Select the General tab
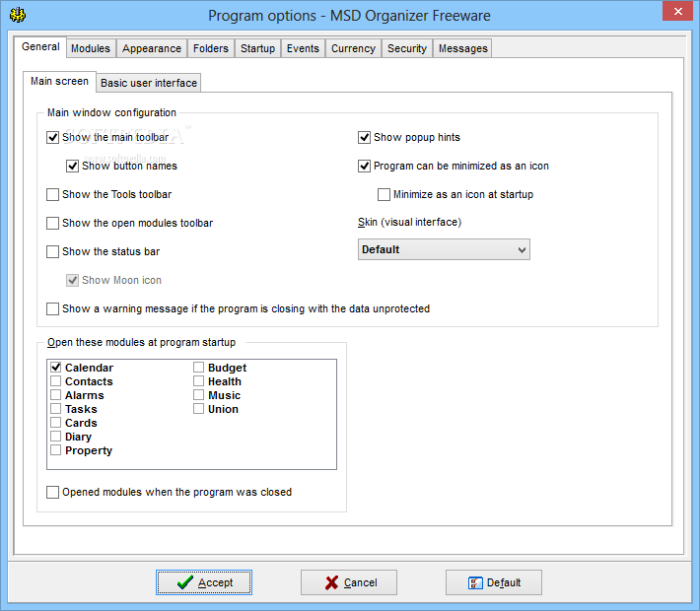Image resolution: width=700 pixels, height=611 pixels. click(40, 47)
